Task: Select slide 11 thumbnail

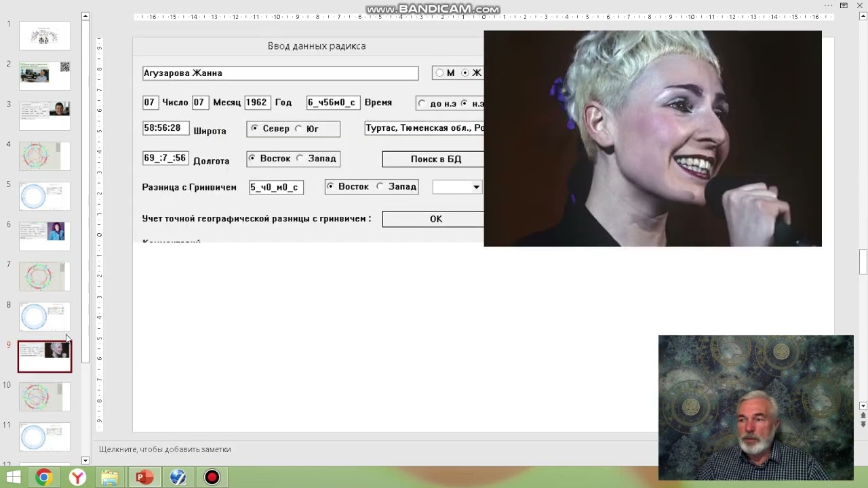Action: click(x=45, y=437)
